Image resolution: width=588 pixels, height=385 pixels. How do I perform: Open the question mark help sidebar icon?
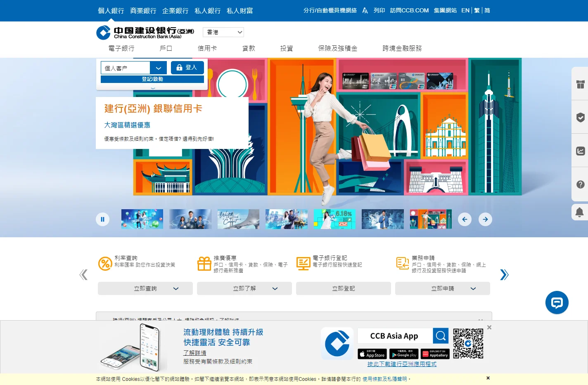point(580,184)
